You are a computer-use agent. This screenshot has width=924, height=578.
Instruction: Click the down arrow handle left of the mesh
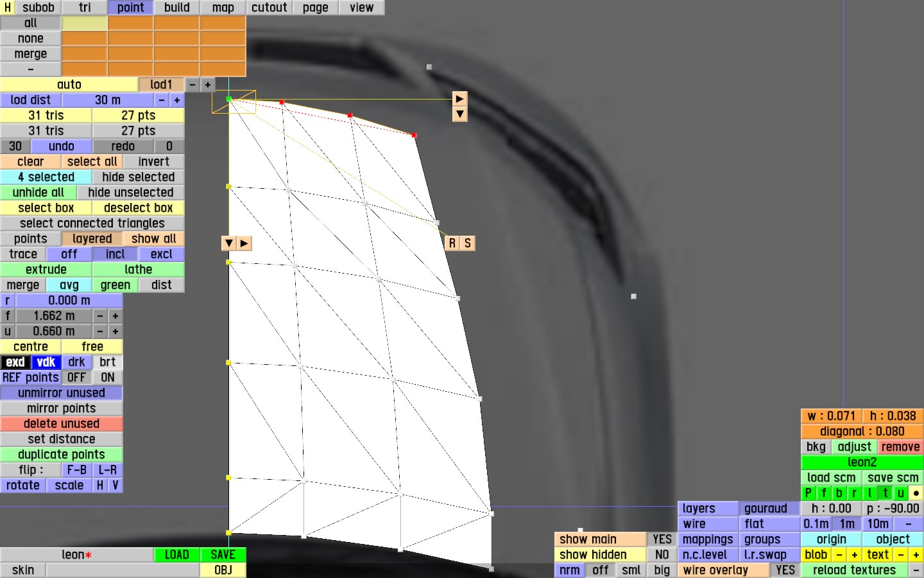[229, 243]
